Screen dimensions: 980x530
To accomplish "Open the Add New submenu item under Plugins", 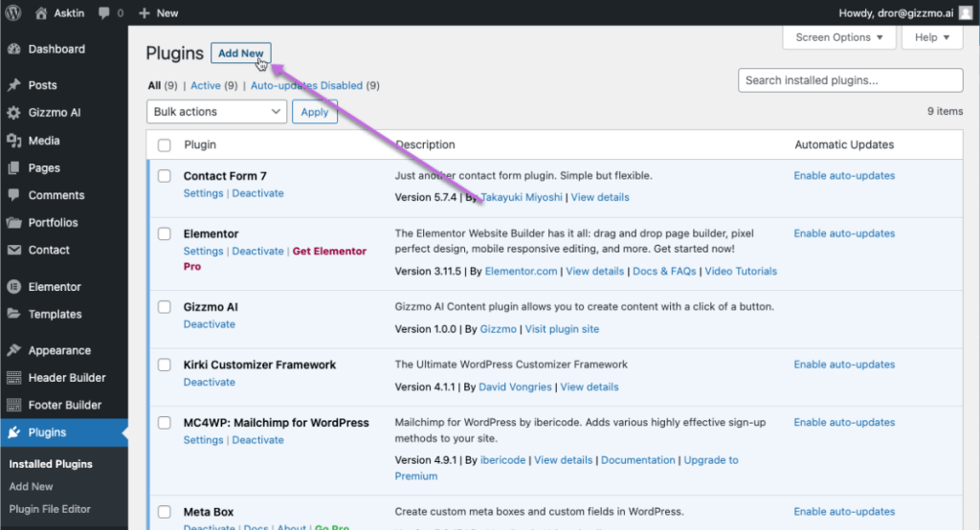I will (31, 486).
